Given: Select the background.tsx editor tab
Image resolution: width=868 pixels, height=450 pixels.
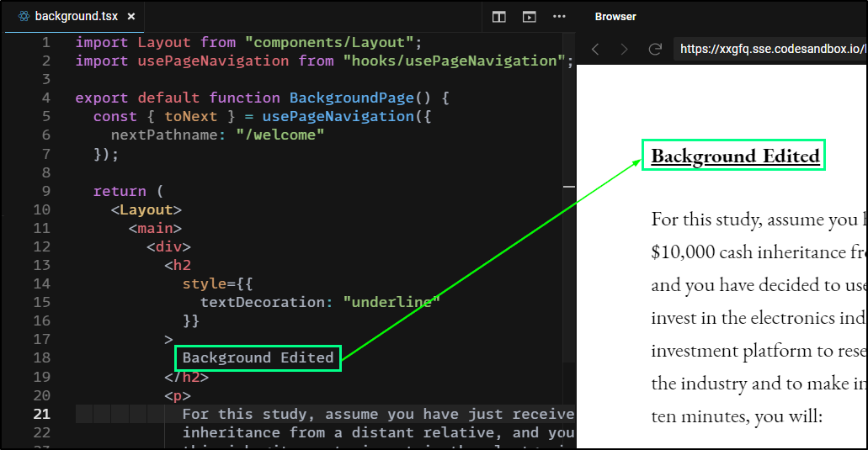Looking at the screenshot, I should [75, 17].
